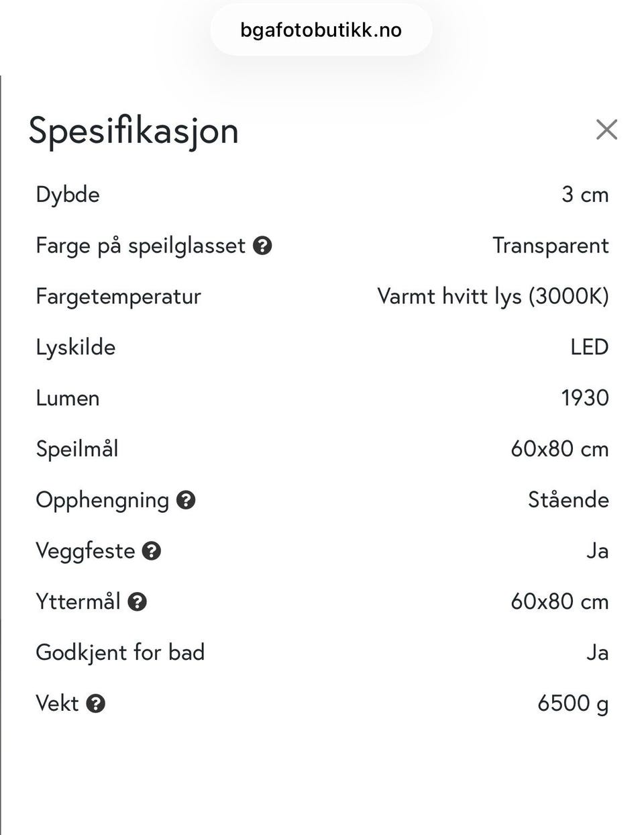The image size is (644, 835).
Task: Tap the Transparent glass colour value
Action: point(551,246)
